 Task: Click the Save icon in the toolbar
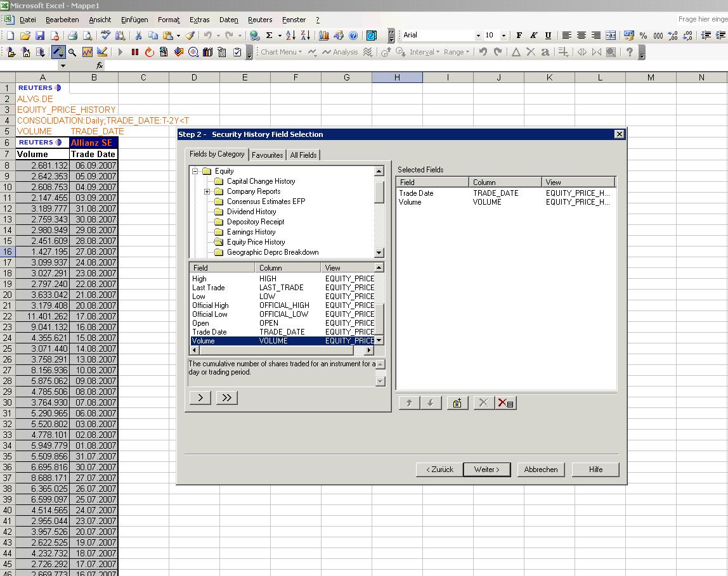[40, 35]
